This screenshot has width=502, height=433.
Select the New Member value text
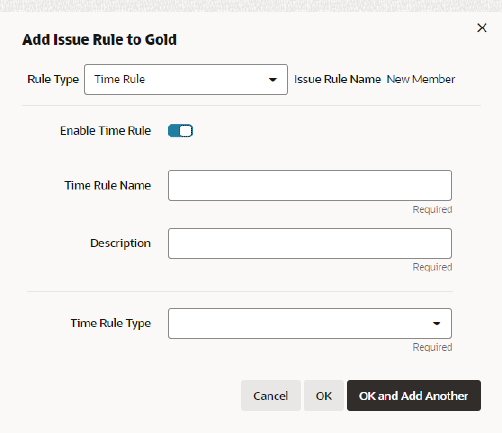coord(421,79)
